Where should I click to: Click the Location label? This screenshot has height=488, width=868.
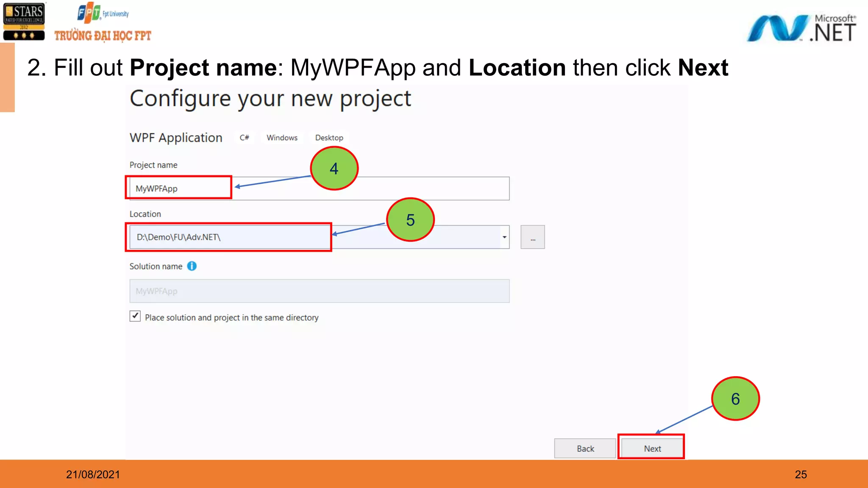(x=145, y=214)
